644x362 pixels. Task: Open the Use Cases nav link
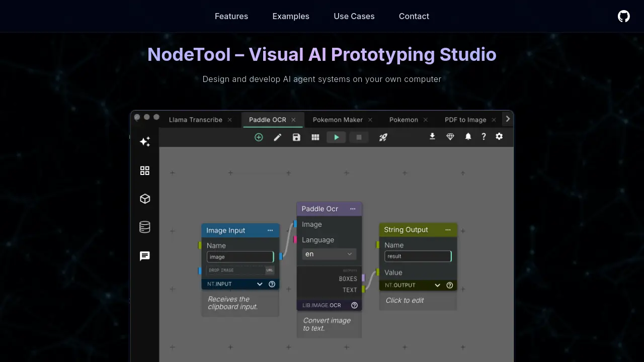coord(354,16)
